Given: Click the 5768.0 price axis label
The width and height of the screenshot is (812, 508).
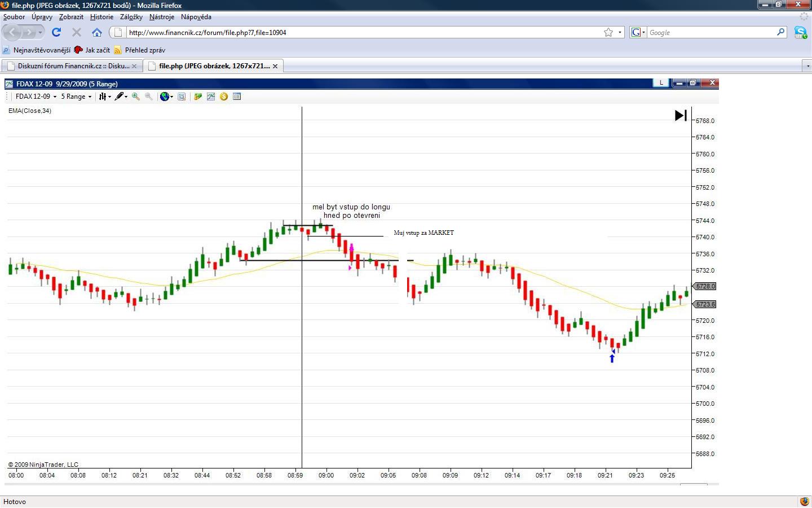Looking at the screenshot, I should [705, 121].
